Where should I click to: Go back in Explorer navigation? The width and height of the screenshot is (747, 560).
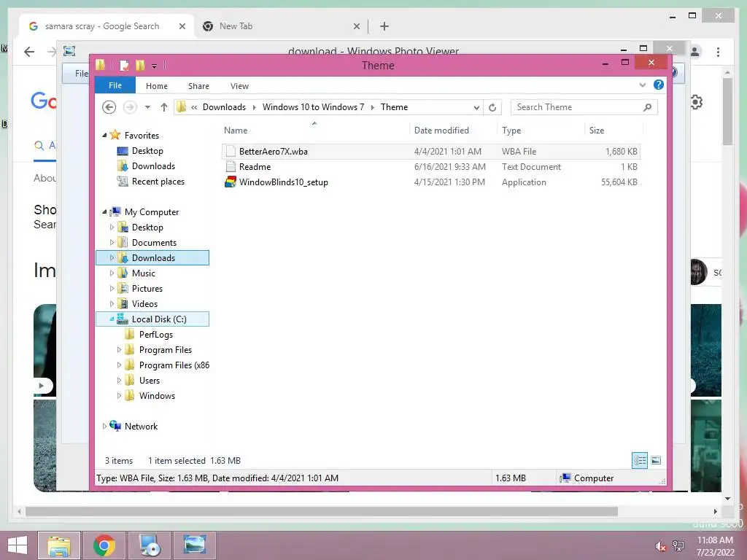point(109,107)
